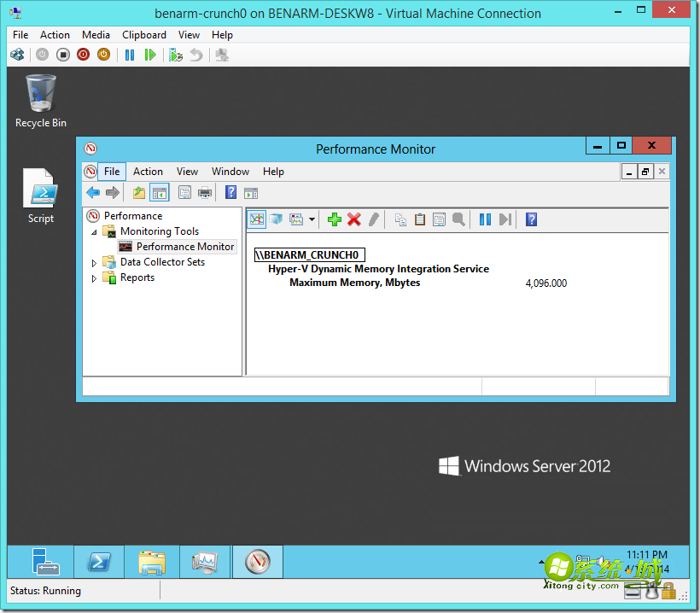Click the VM Turn Off stop icon

coord(63,55)
